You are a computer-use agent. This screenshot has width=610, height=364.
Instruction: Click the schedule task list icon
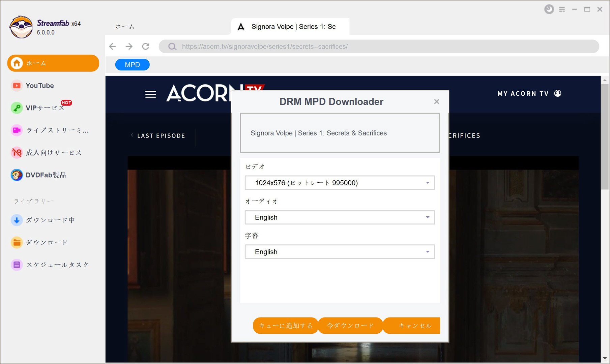click(x=17, y=265)
